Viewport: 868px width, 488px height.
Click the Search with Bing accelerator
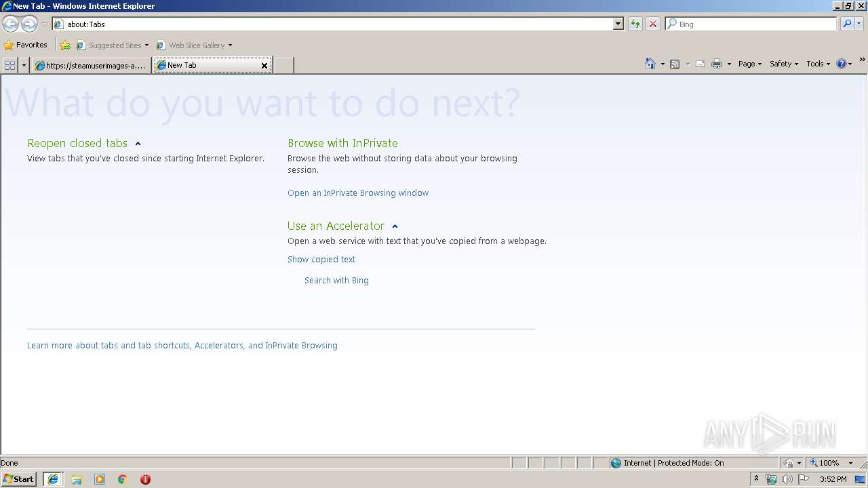(x=336, y=281)
